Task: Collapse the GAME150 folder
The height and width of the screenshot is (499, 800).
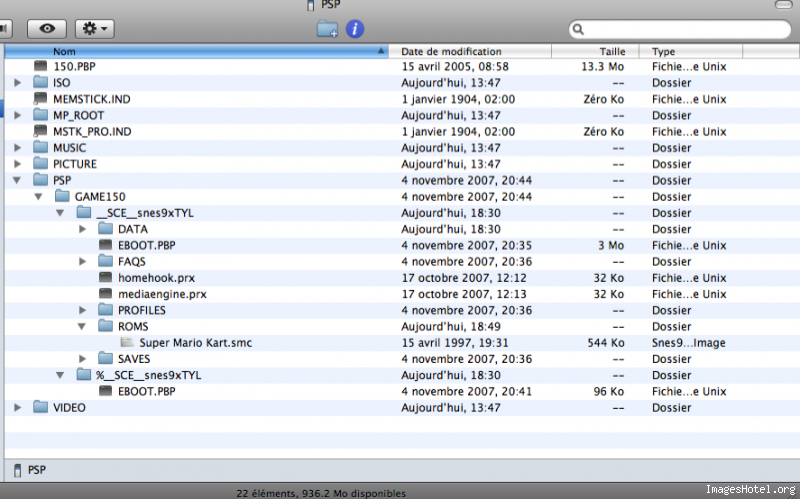Action: pyautogui.click(x=38, y=196)
